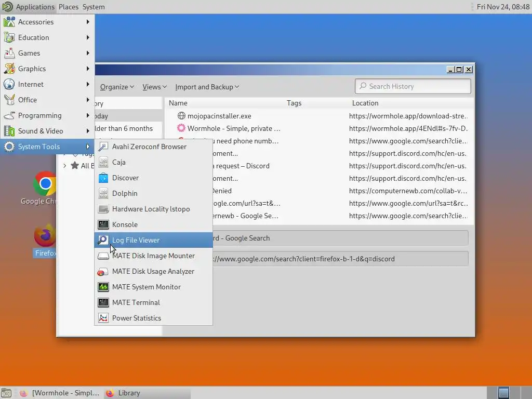Open the Places menu
This screenshot has width=532, height=399.
click(68, 7)
